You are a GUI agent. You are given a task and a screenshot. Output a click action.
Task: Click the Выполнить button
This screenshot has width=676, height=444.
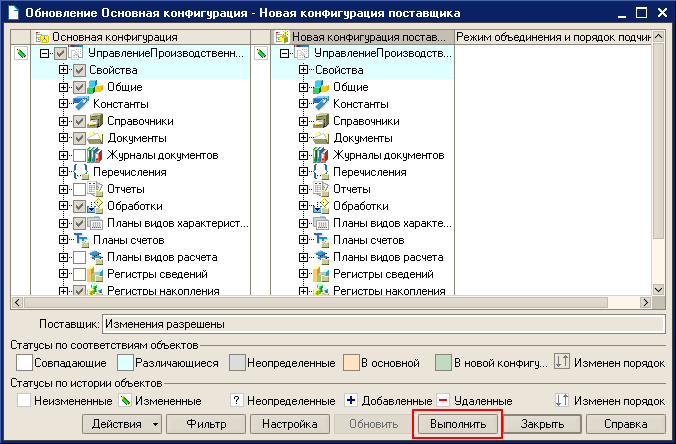pyautogui.click(x=458, y=424)
